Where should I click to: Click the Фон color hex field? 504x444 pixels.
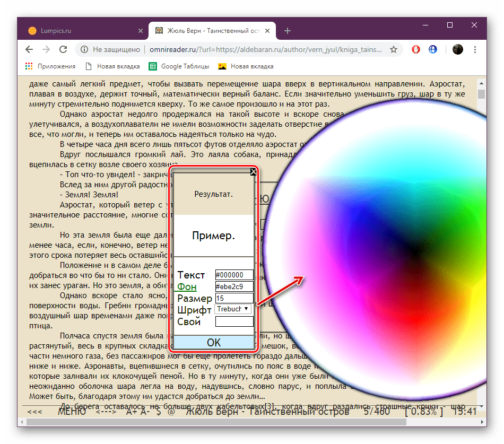click(234, 286)
